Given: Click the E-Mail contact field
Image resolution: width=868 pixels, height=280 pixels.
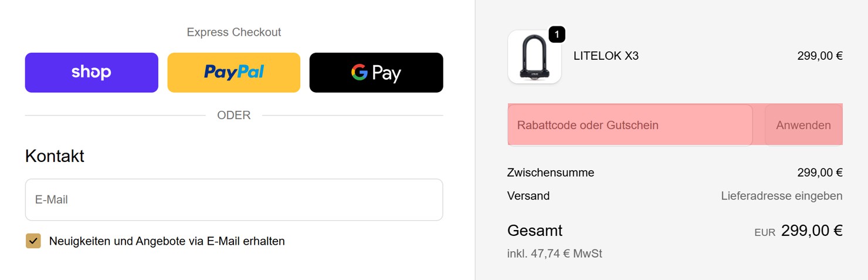Looking at the screenshot, I should (x=233, y=200).
